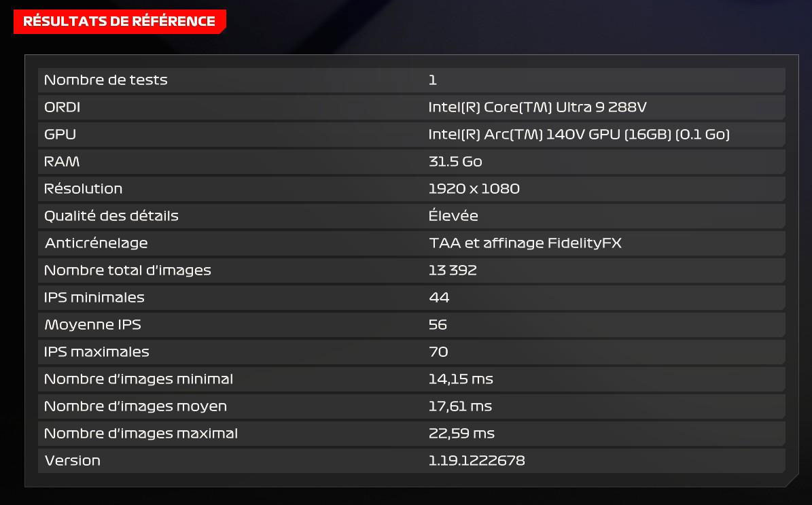Click the ORDI row label
The image size is (812, 505).
pos(62,107)
